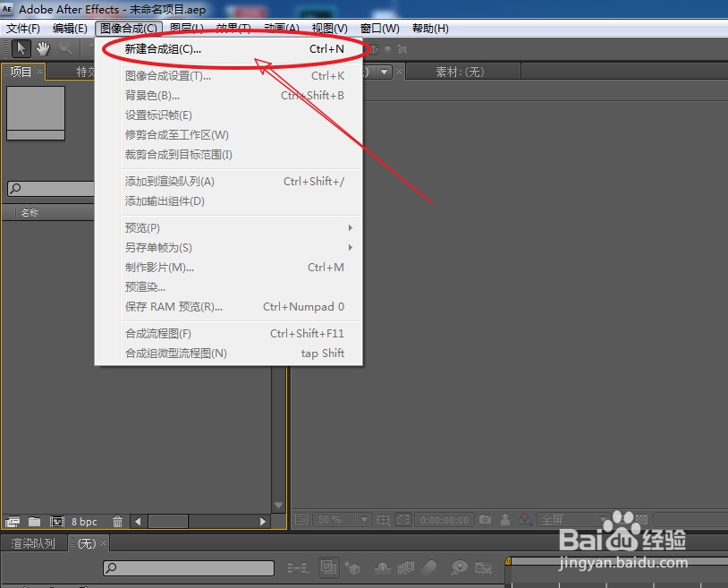
Task: Click the Project panel preview thumbnail
Action: 36,113
